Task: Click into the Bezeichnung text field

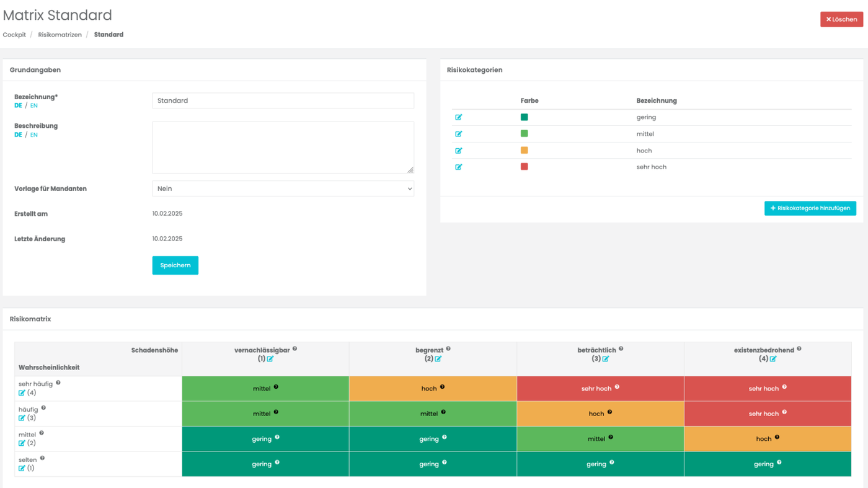Action: point(283,100)
